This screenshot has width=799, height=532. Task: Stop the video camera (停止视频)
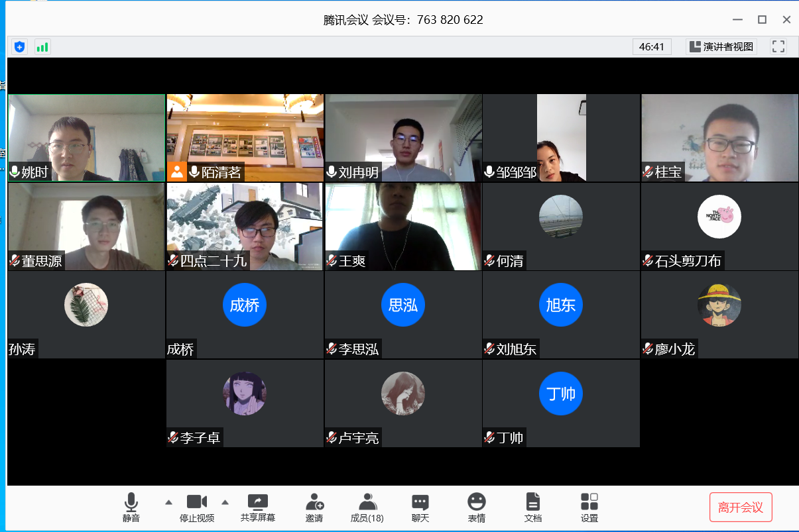(197, 507)
